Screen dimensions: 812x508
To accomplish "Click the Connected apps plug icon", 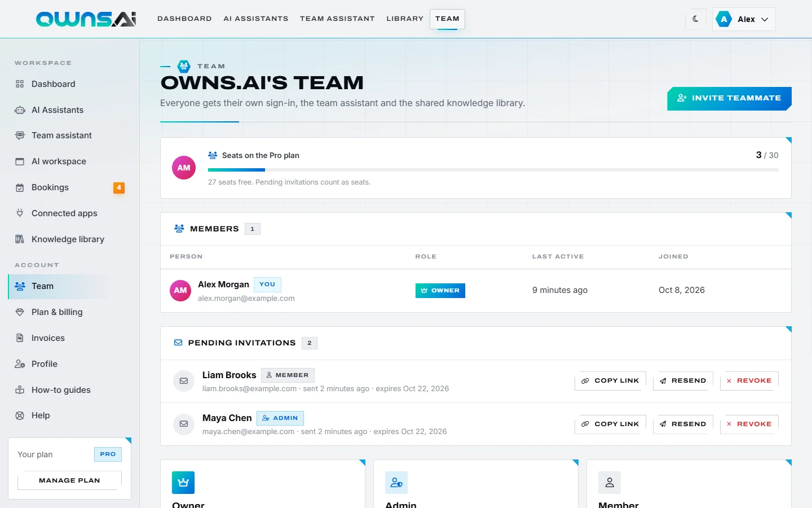I will click(20, 213).
